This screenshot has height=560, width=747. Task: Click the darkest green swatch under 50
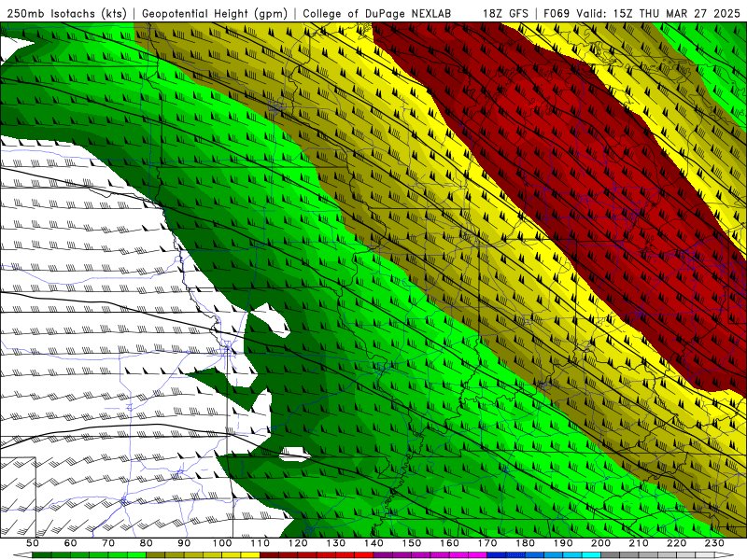(x=42, y=554)
